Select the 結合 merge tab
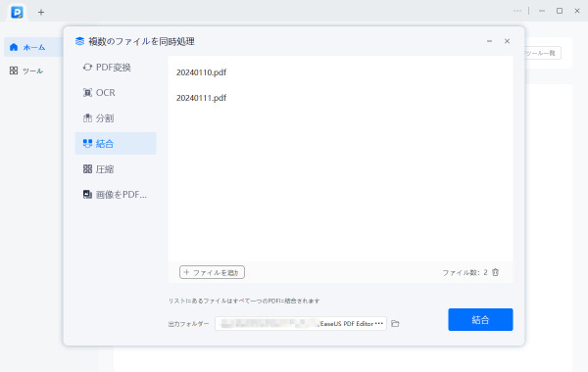588x372 pixels. point(116,144)
